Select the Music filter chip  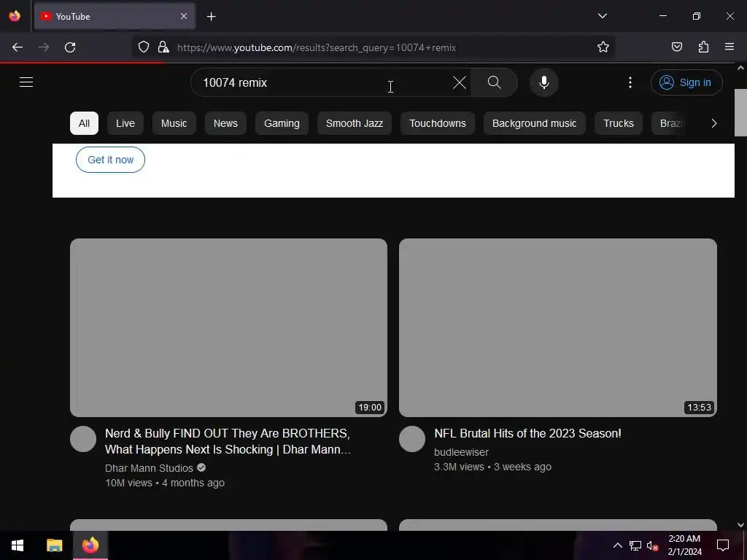coord(174,123)
